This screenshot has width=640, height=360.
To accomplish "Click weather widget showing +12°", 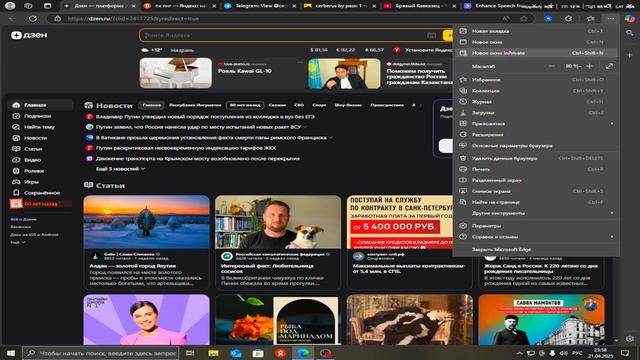I will pos(151,50).
